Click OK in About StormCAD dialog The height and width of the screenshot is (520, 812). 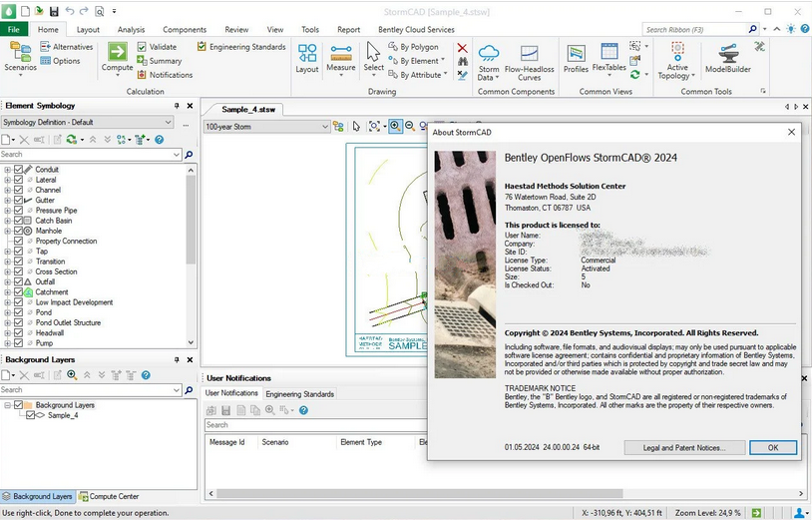click(773, 447)
